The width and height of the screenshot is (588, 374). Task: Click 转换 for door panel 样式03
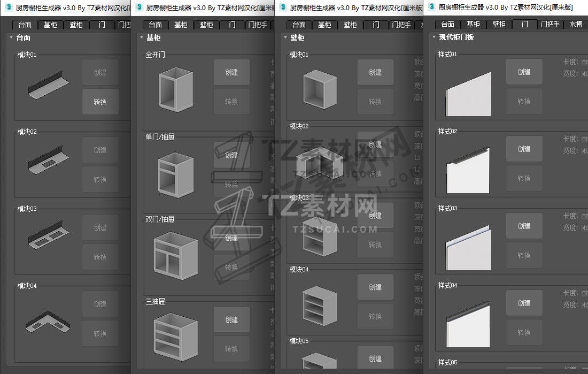pyautogui.click(x=524, y=255)
